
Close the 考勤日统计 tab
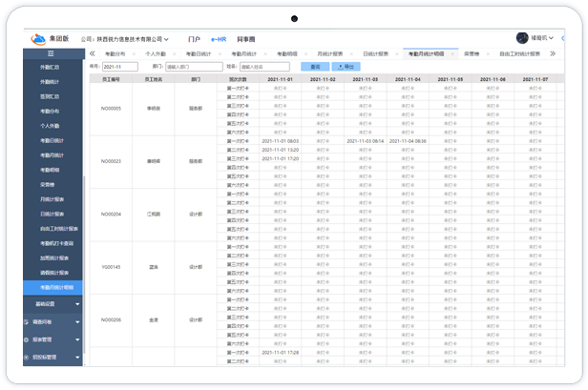[x=220, y=54]
